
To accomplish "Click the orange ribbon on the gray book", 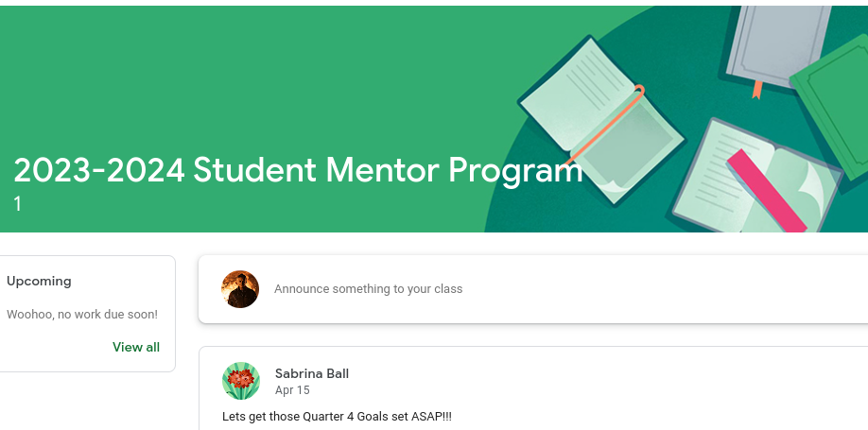I will pos(756,90).
